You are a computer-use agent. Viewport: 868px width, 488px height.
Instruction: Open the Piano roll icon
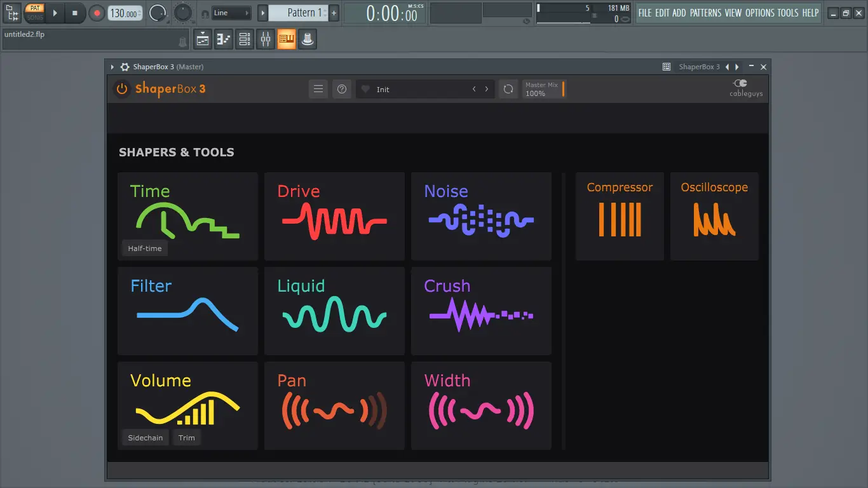point(224,39)
